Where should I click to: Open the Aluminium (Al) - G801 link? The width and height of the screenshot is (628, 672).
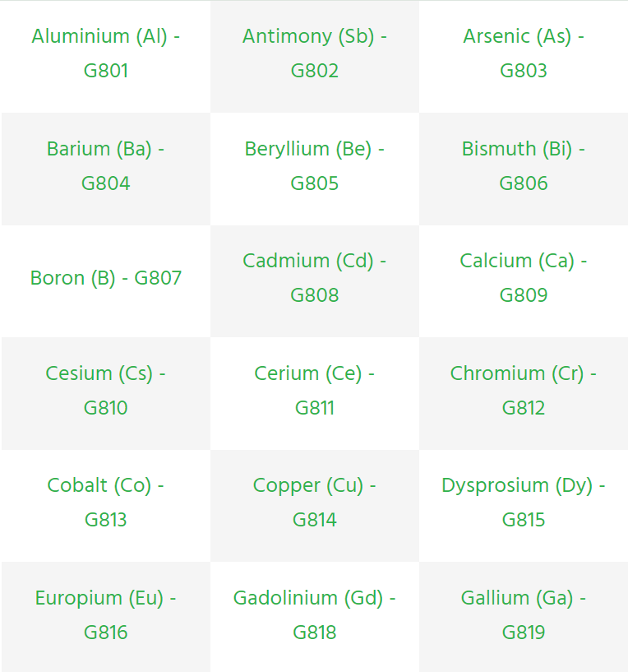105,53
